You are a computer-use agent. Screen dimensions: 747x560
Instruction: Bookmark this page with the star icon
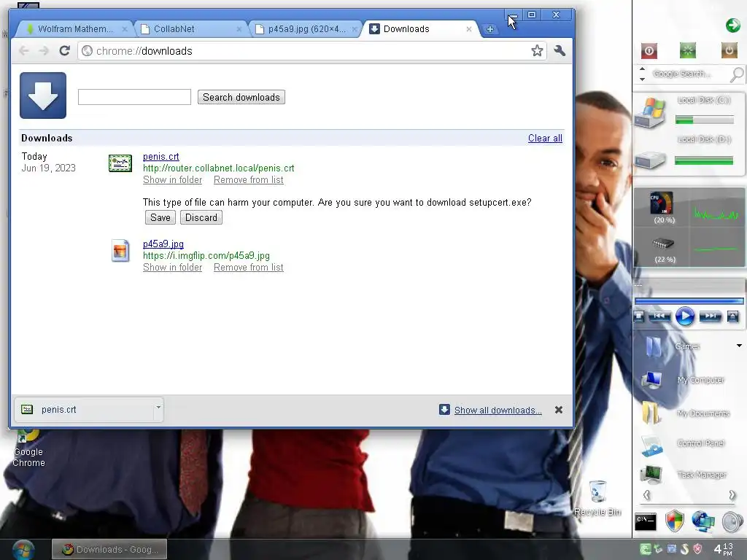[x=537, y=50]
